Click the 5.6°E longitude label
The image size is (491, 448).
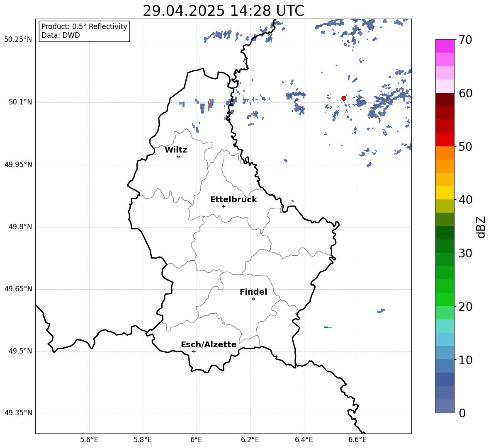[x=89, y=440]
